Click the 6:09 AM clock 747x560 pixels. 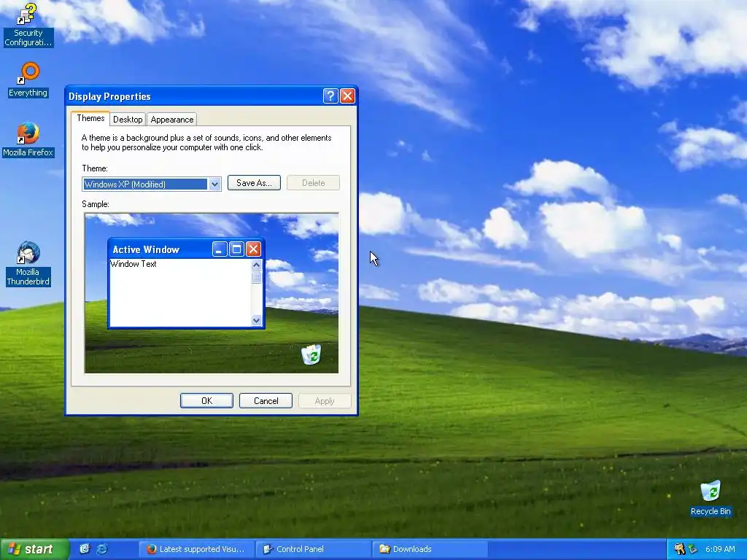click(720, 549)
